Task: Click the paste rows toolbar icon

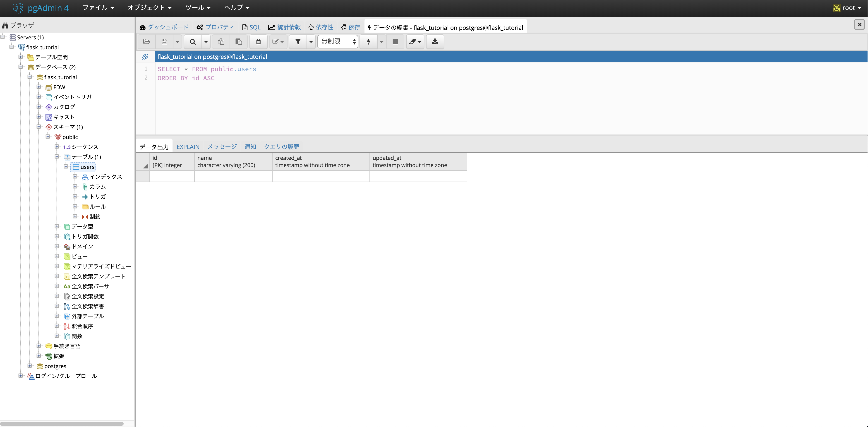Action: point(239,41)
